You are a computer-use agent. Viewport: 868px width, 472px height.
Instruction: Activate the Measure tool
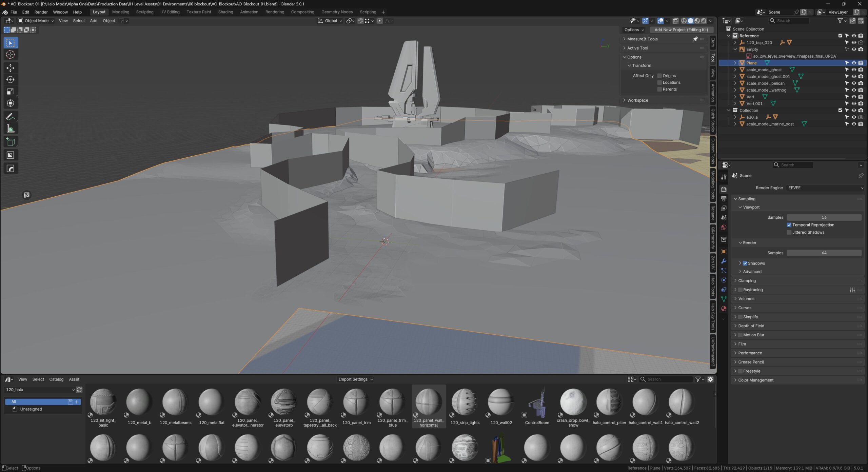[x=10, y=129]
